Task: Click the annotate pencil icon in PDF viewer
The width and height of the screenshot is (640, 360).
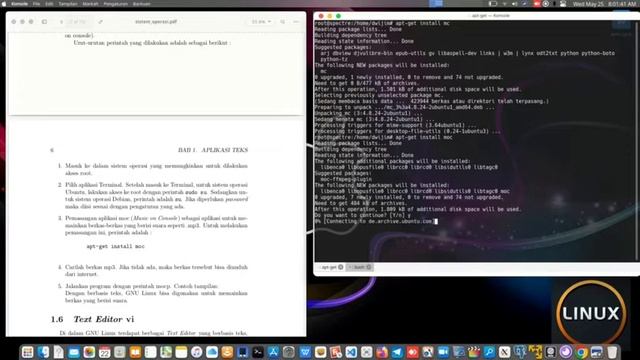Action: (101, 22)
